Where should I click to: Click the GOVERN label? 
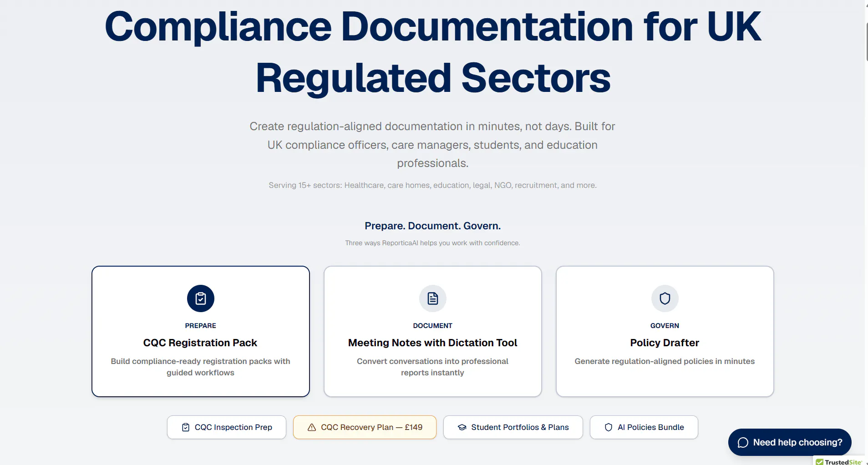665,326
